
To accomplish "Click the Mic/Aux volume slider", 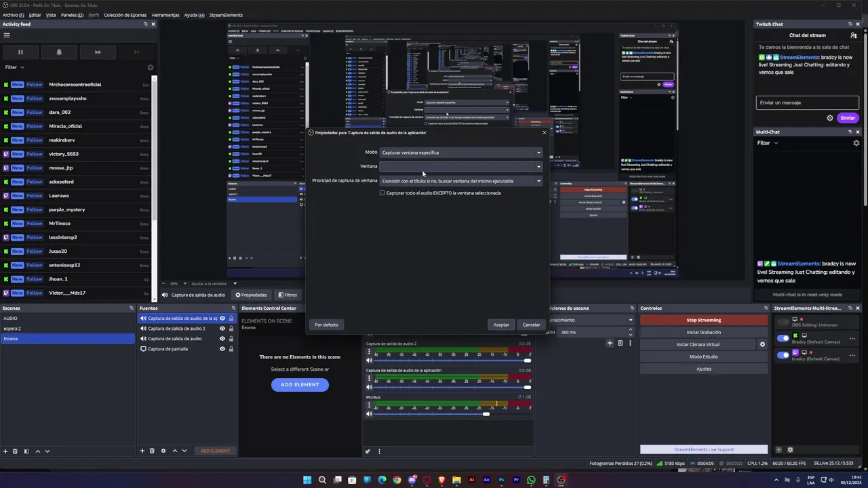I will (x=451, y=414).
